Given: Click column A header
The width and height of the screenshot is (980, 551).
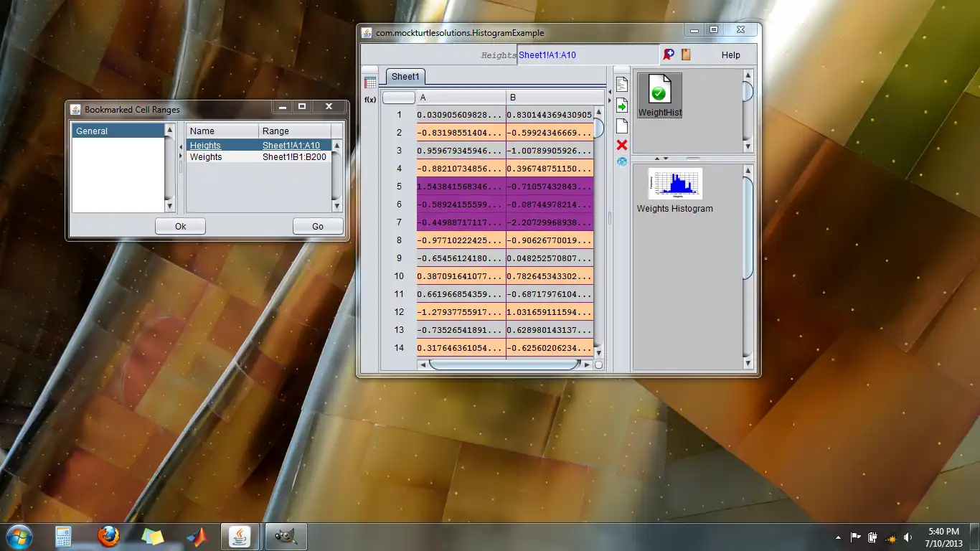Looking at the screenshot, I should tap(461, 98).
